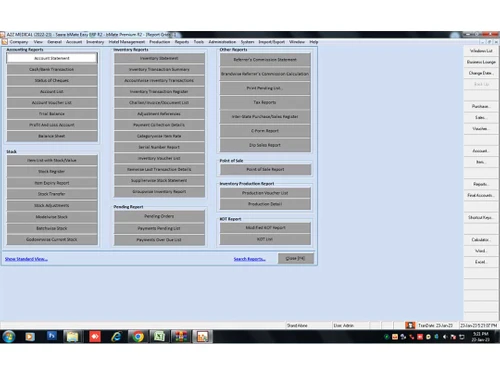Open the Trial Balance report
This screenshot has width=500, height=375.
pyautogui.click(x=52, y=114)
